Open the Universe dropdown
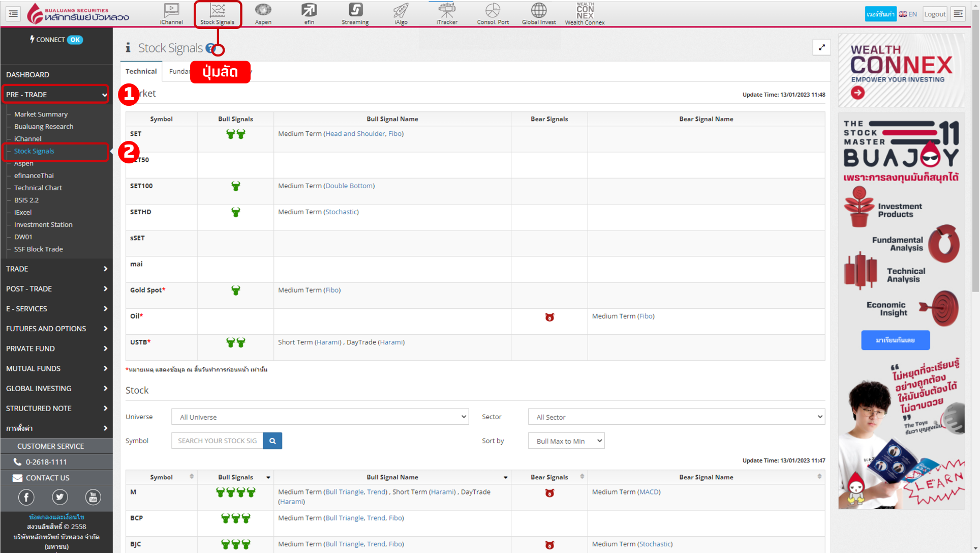 [x=320, y=417]
